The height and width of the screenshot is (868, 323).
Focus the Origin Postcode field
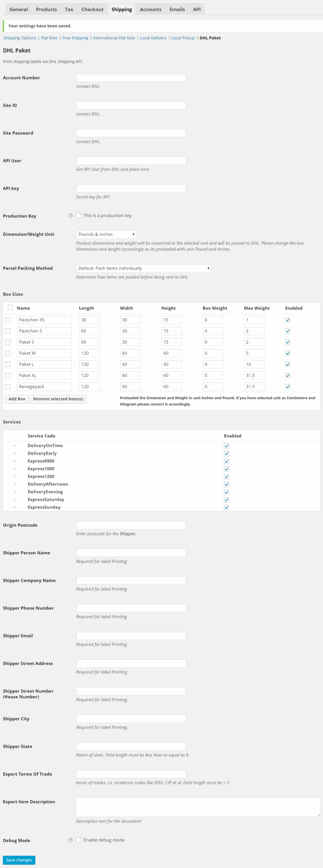(x=131, y=525)
